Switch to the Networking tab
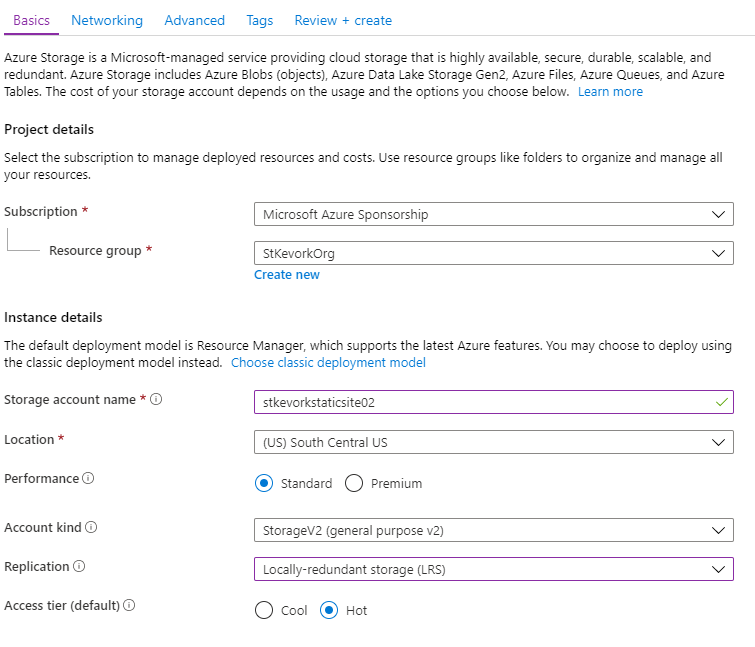Viewport: 755px width, 647px height. 107,20
